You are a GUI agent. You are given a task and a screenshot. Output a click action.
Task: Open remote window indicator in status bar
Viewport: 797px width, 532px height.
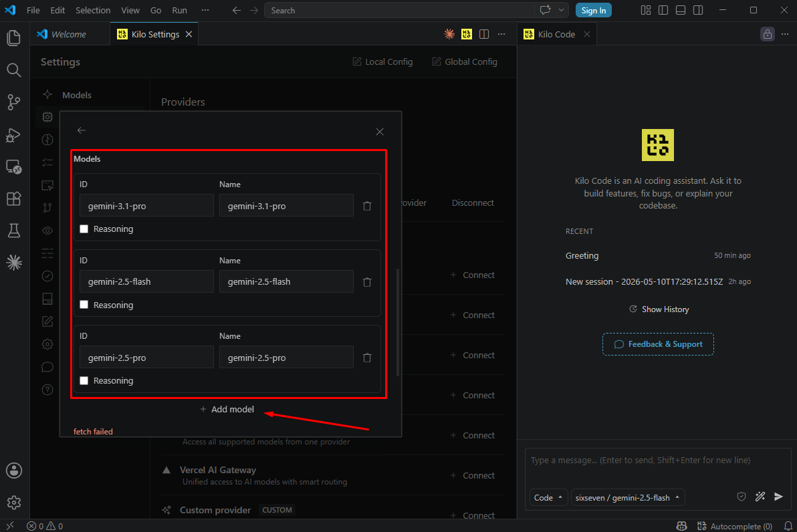click(9, 526)
